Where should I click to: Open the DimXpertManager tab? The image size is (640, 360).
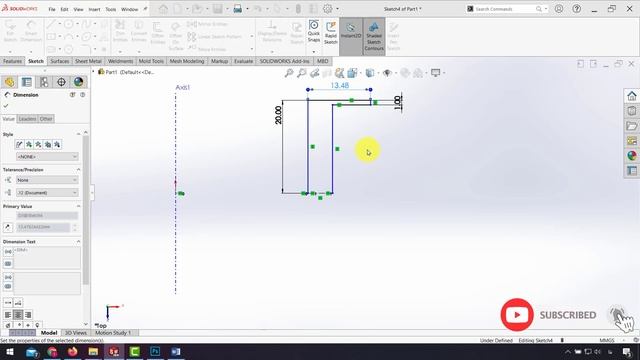pyautogui.click(x=61, y=82)
